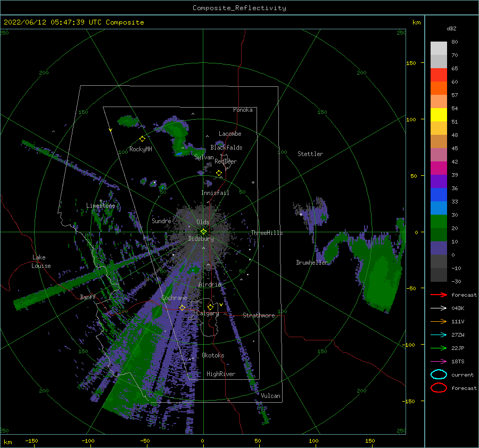Click the Limestone label
Viewport: 479px width, 448px height.
(x=101, y=206)
